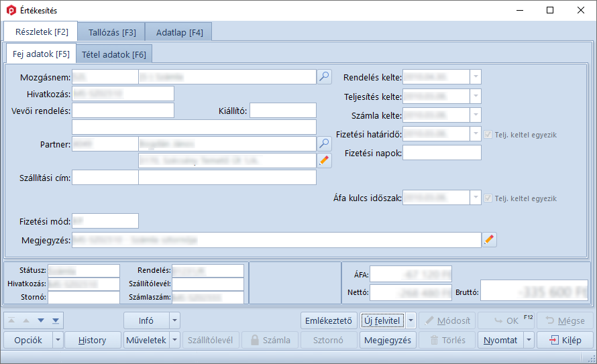Screen dimensions: 597x364
Task: Click the Nyomtat print button
Action: pos(500,340)
